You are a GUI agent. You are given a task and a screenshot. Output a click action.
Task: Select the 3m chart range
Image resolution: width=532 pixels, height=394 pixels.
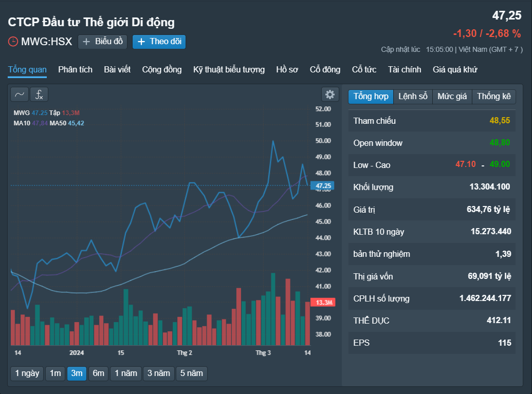pos(77,373)
